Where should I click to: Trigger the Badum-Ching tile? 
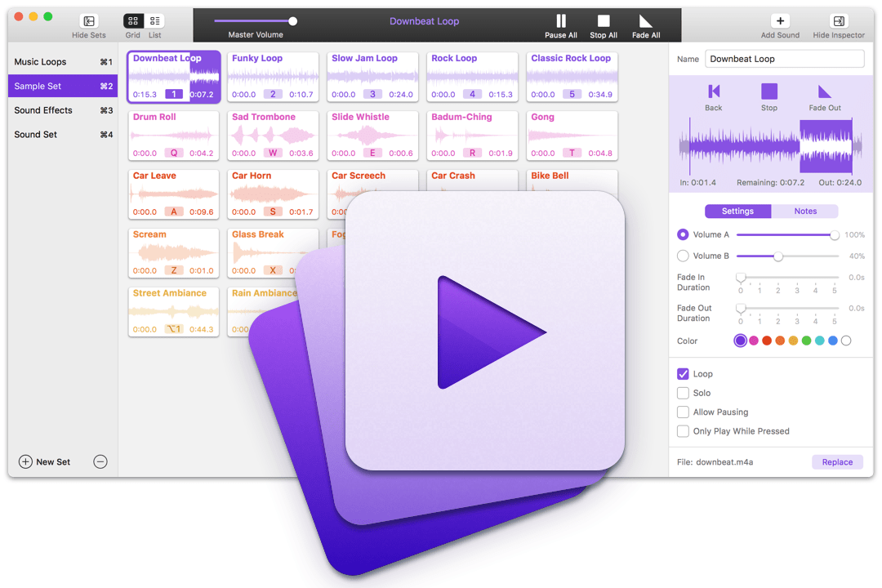pos(472,136)
